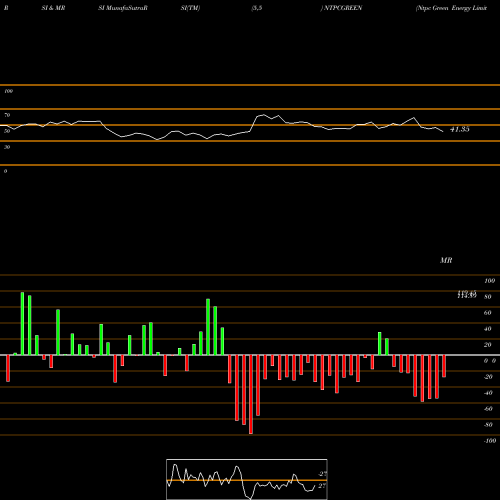The image size is (500, 500).
Task: Open the mini line chart thumbnail at bottom
Action: click(x=247, y=479)
